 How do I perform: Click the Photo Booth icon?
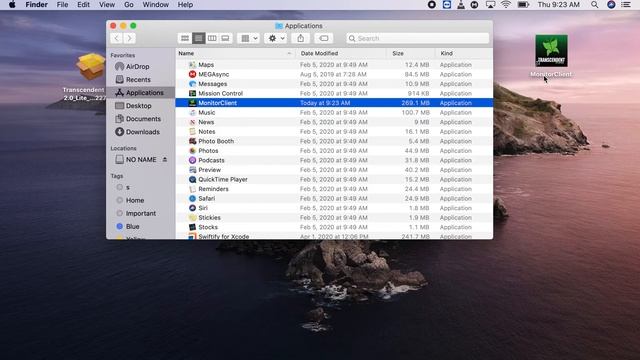pyautogui.click(x=192, y=141)
